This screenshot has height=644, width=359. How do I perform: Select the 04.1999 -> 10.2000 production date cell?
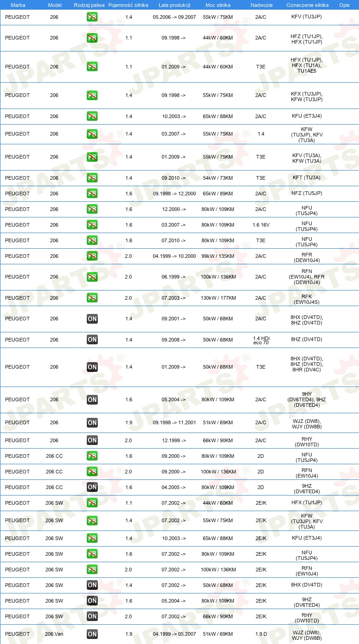tap(174, 256)
